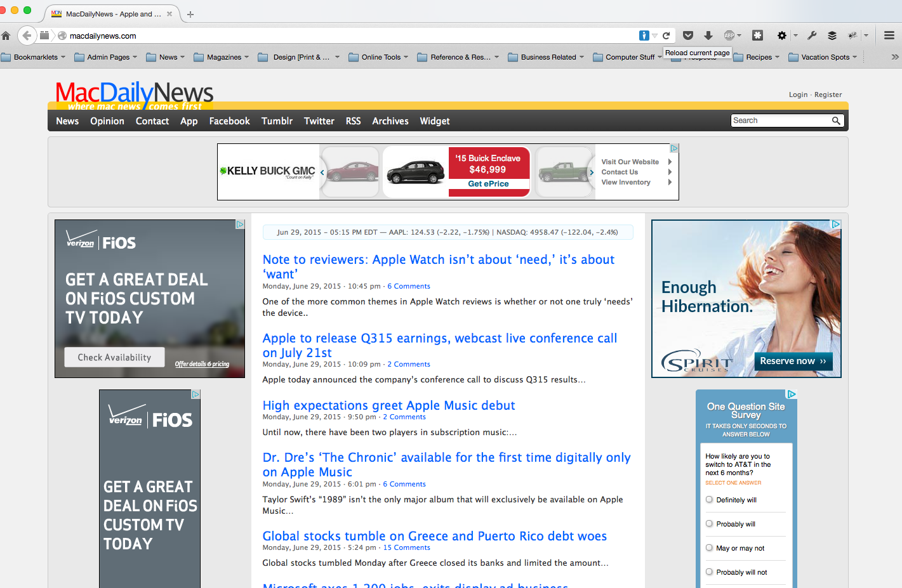Open 'High expectations greet Apple Music debut' article

388,405
